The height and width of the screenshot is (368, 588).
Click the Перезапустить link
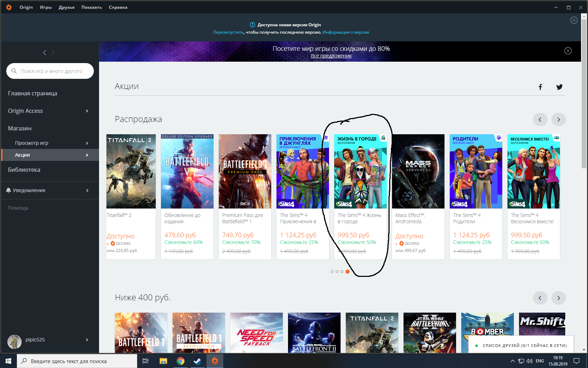click(x=228, y=32)
